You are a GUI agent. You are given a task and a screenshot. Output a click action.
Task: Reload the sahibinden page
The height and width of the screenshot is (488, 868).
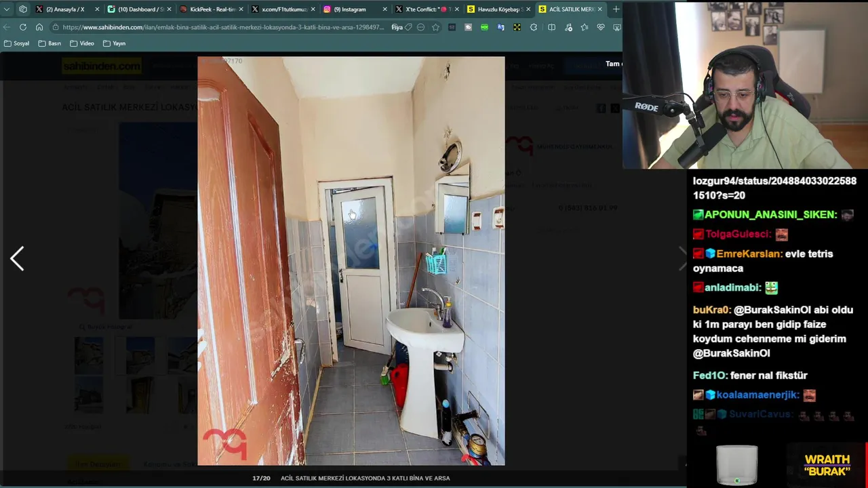(23, 27)
